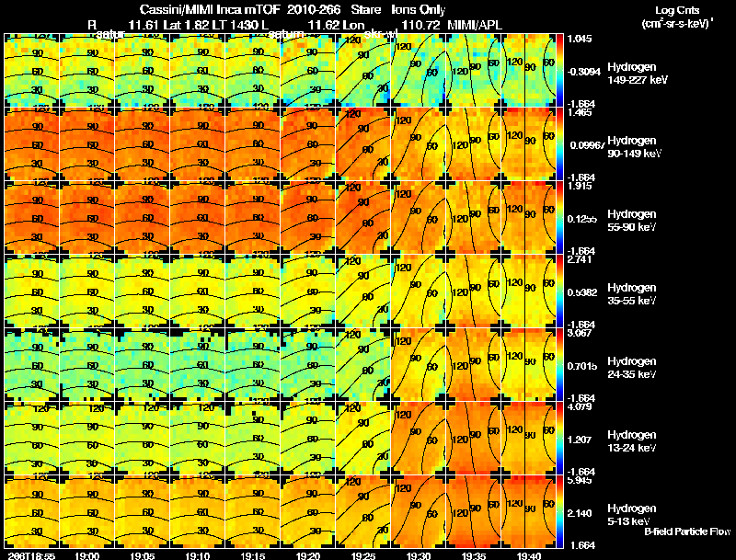Click the 5.945 colorbar maximum value
The height and width of the screenshot is (560, 736).
[580, 480]
